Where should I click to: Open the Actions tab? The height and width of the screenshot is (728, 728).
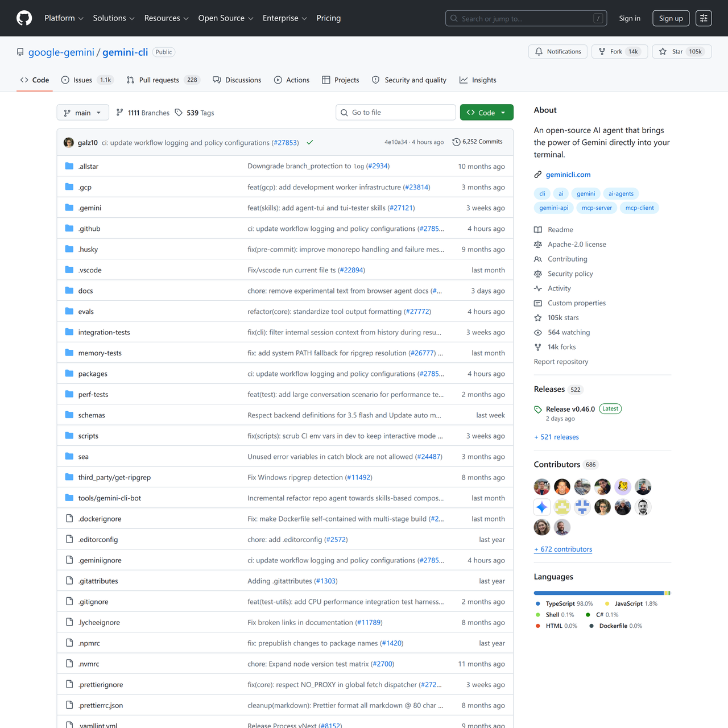pyautogui.click(x=292, y=80)
